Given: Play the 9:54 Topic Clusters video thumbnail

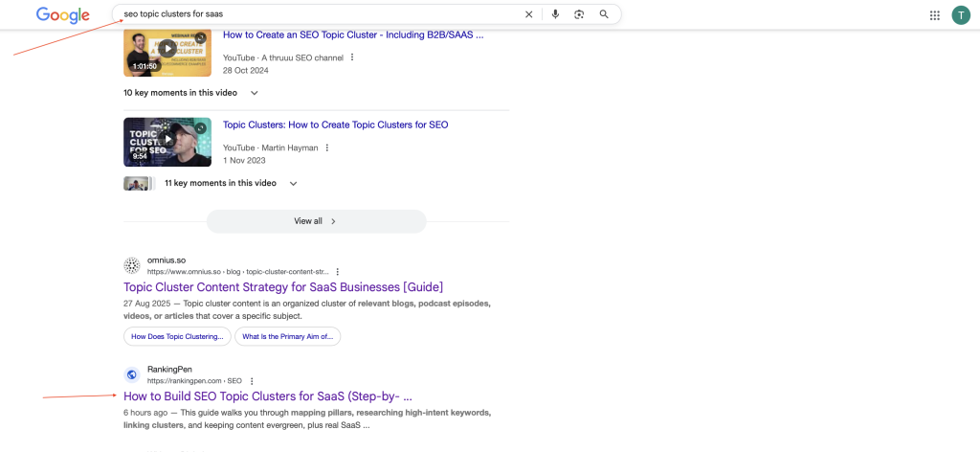Looking at the screenshot, I should click(x=167, y=140).
